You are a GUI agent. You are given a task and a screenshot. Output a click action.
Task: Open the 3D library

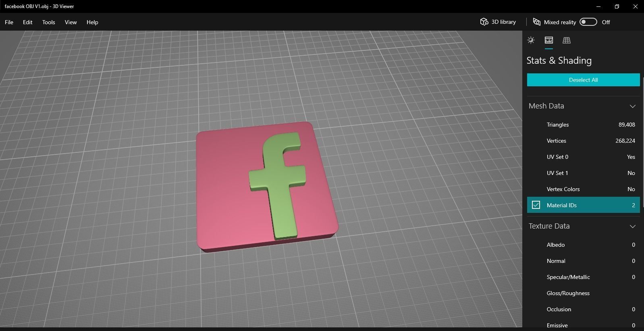click(498, 22)
